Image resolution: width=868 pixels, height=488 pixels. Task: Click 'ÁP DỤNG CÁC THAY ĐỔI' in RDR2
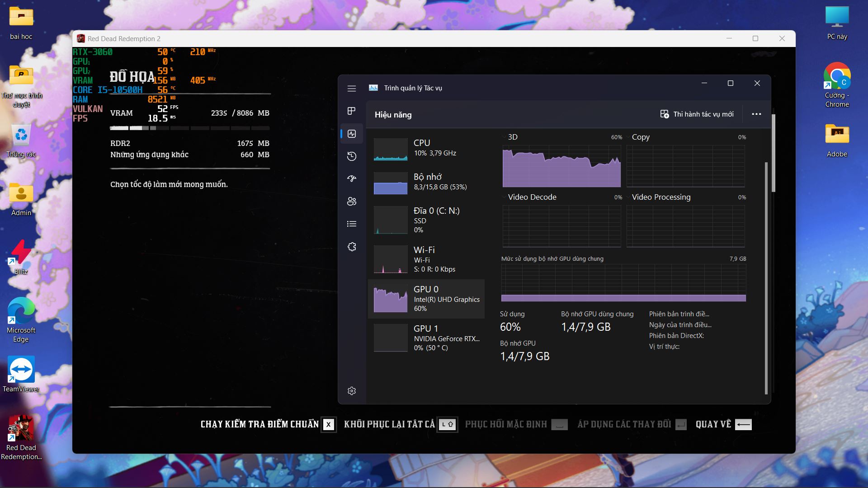(x=632, y=424)
